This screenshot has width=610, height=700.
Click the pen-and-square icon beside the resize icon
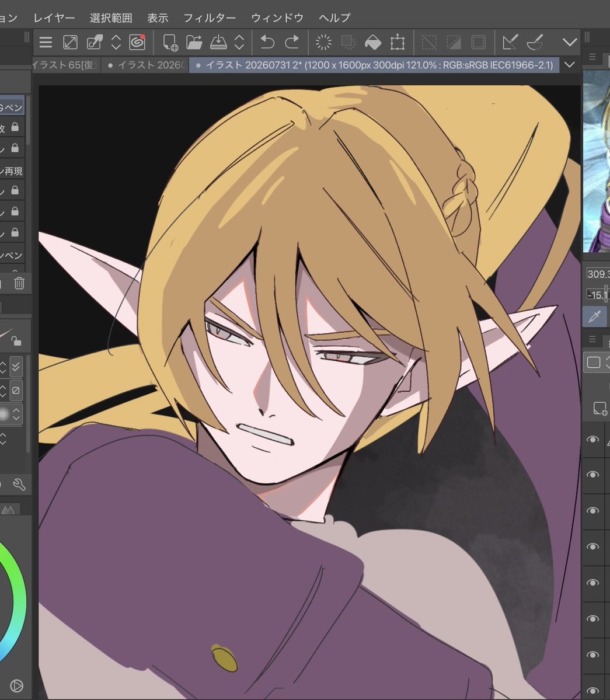point(95,43)
